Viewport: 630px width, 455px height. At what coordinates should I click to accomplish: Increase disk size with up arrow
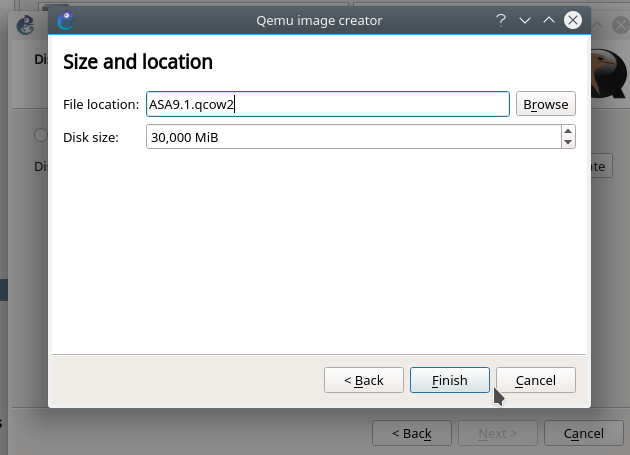click(568, 131)
